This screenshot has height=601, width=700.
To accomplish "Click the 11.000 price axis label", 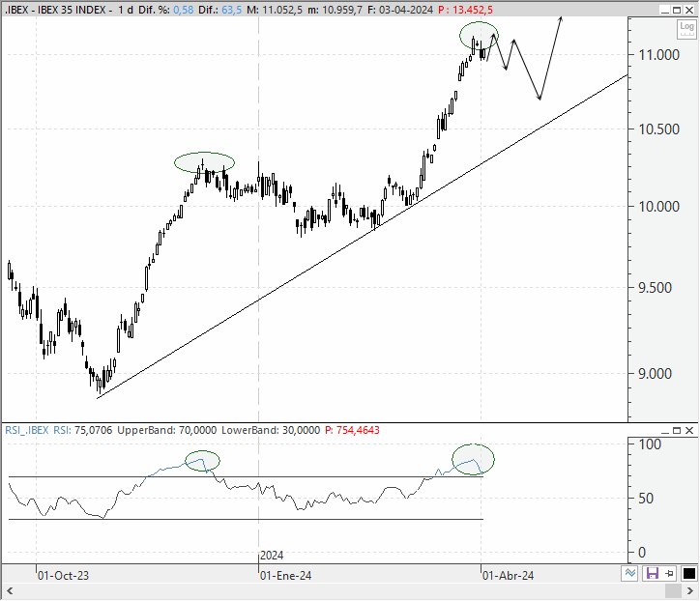I will (659, 55).
